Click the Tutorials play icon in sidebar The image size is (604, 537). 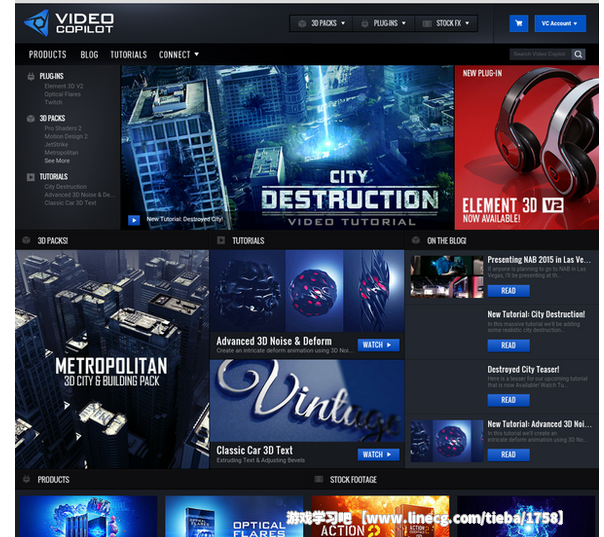tap(31, 177)
